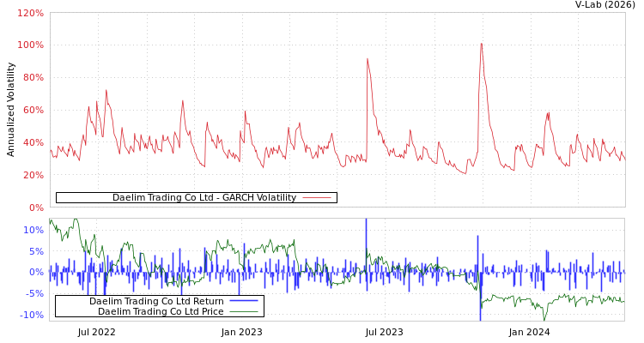Click the red legend line sample
The height and width of the screenshot is (343, 644).
tap(316, 198)
